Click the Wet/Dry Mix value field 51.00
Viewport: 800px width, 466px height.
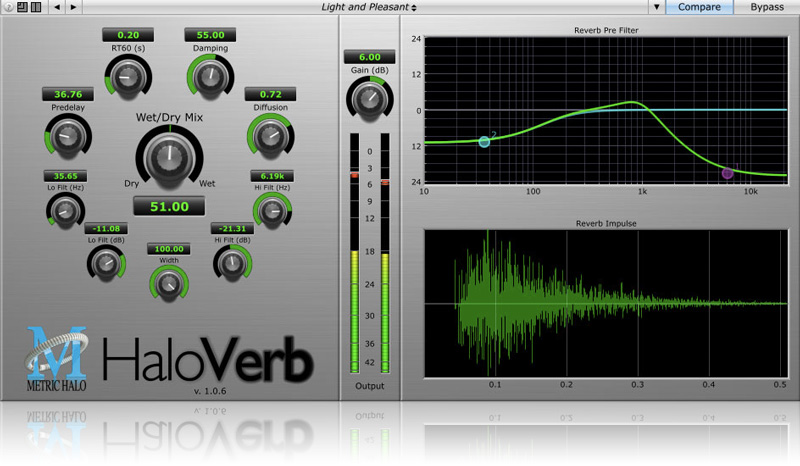[x=168, y=207]
